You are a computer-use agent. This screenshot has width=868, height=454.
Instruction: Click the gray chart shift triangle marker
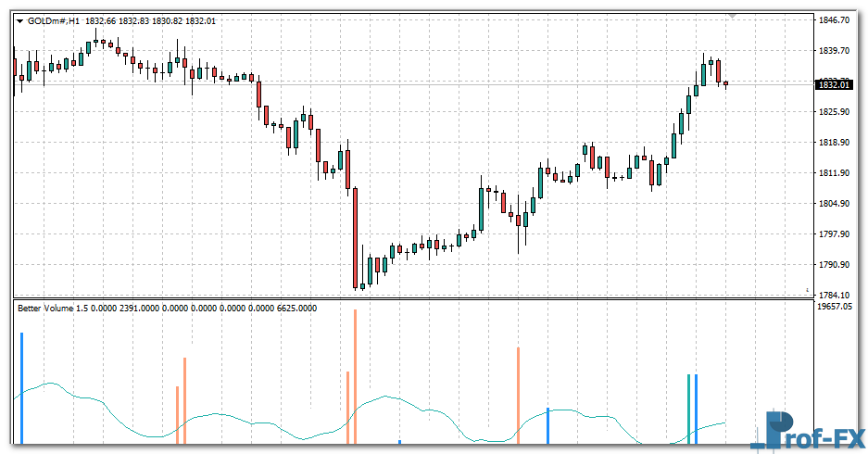[732, 16]
